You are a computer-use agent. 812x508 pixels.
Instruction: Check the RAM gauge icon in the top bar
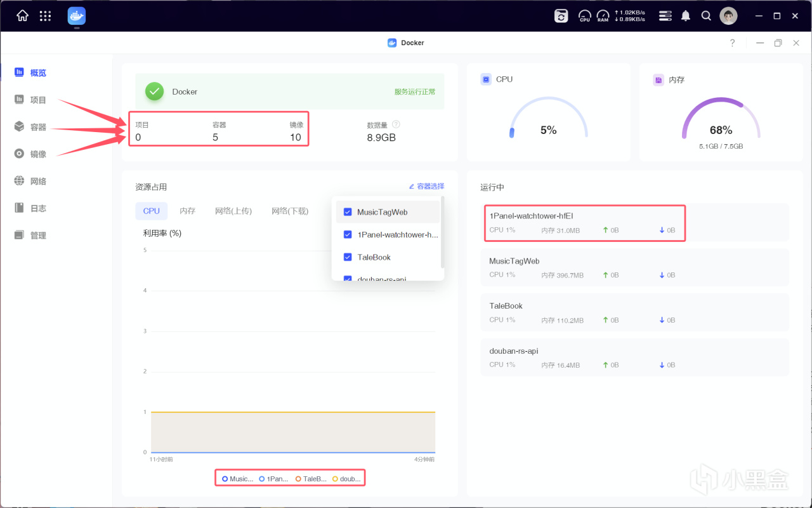click(x=603, y=16)
